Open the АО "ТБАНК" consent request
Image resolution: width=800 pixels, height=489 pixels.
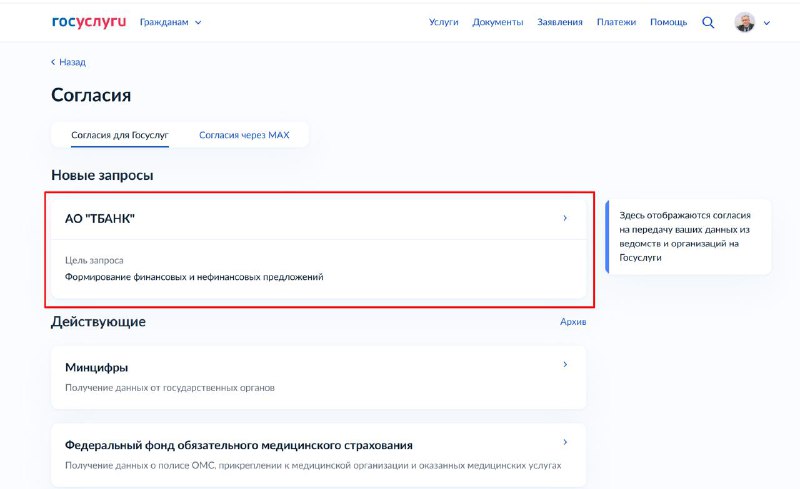[x=100, y=219]
